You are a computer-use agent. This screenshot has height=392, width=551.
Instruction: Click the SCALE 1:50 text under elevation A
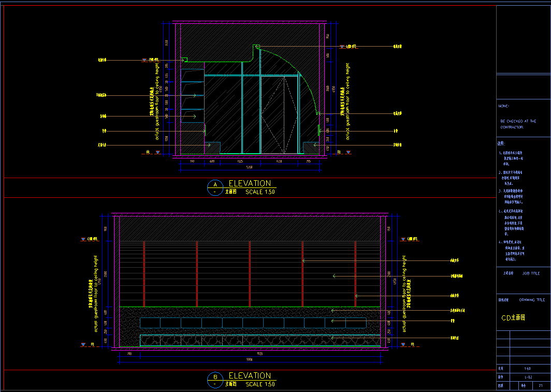260,192
